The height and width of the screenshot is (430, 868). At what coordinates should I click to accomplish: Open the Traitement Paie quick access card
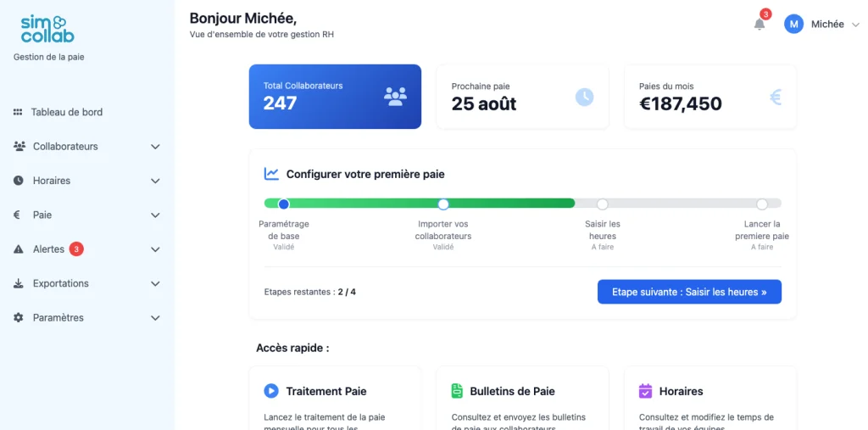(x=335, y=399)
